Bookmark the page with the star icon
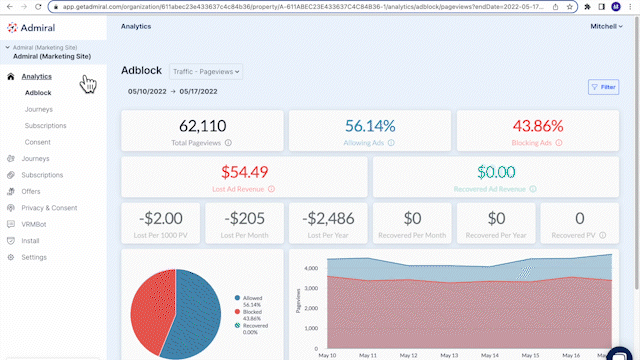 click(569, 7)
